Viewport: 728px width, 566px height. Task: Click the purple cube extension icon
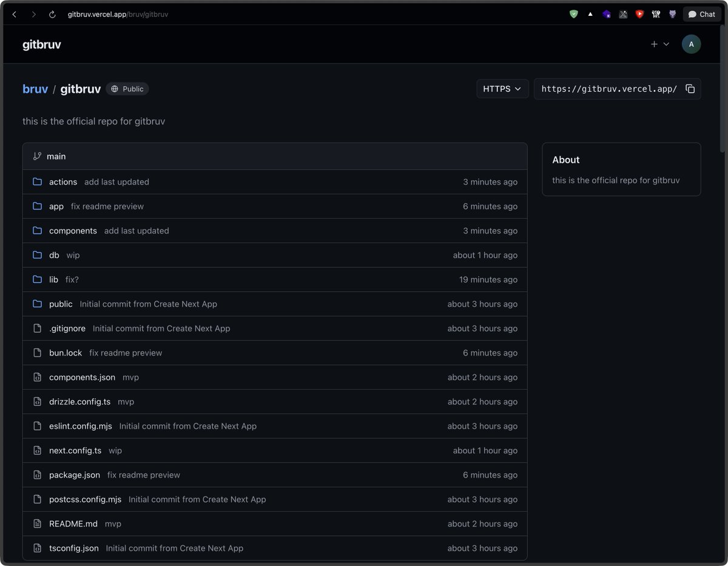pos(607,14)
